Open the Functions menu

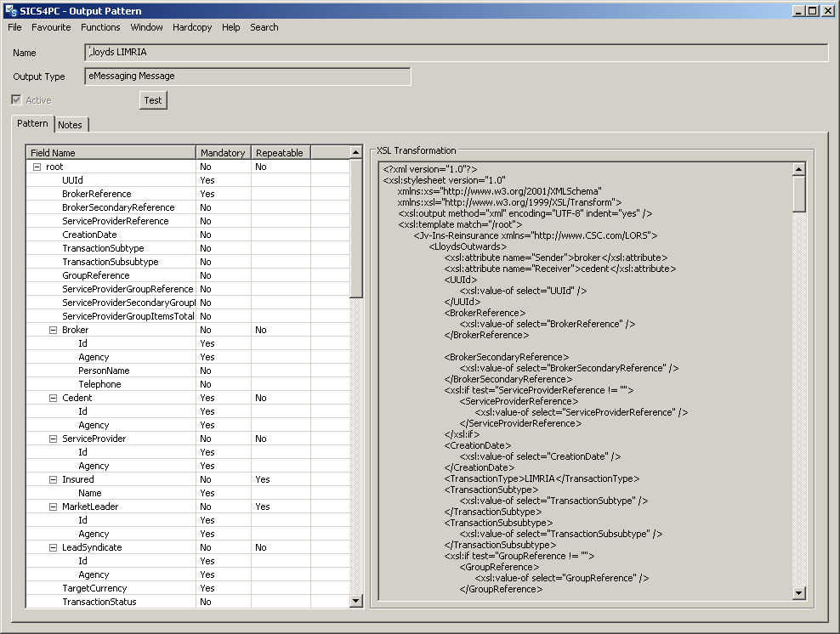tap(100, 27)
